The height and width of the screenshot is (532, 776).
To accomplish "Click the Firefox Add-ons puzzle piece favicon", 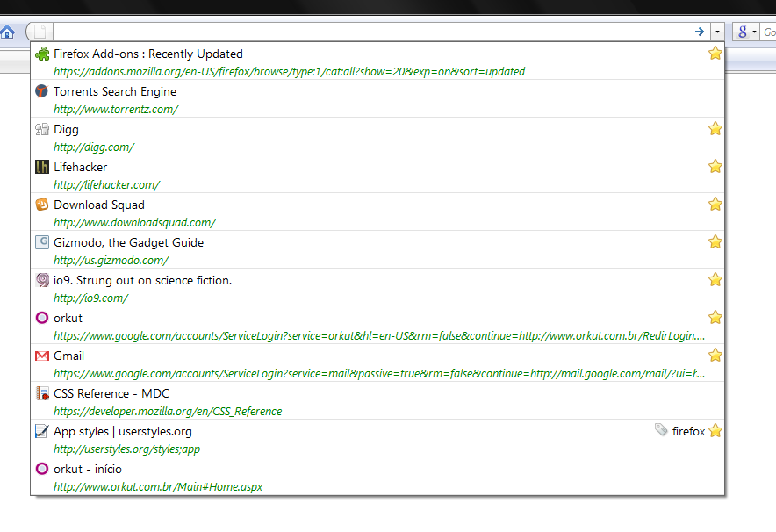I will [42, 54].
